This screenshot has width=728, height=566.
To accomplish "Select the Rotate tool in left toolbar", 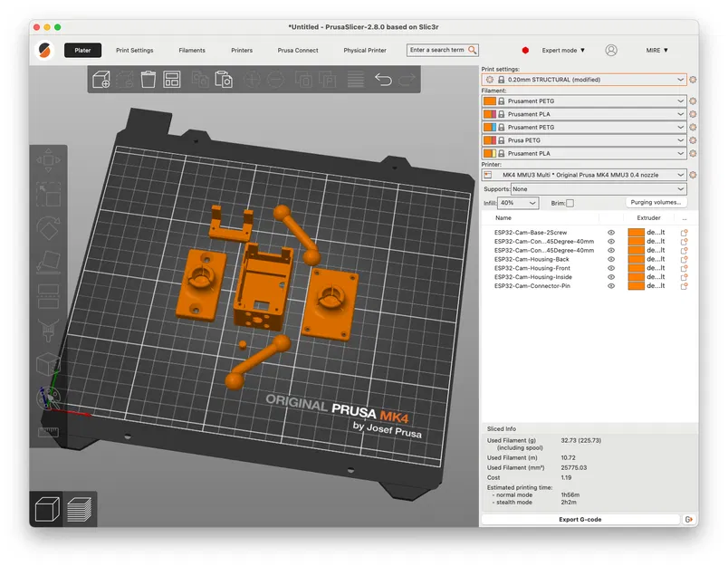I will [x=48, y=228].
